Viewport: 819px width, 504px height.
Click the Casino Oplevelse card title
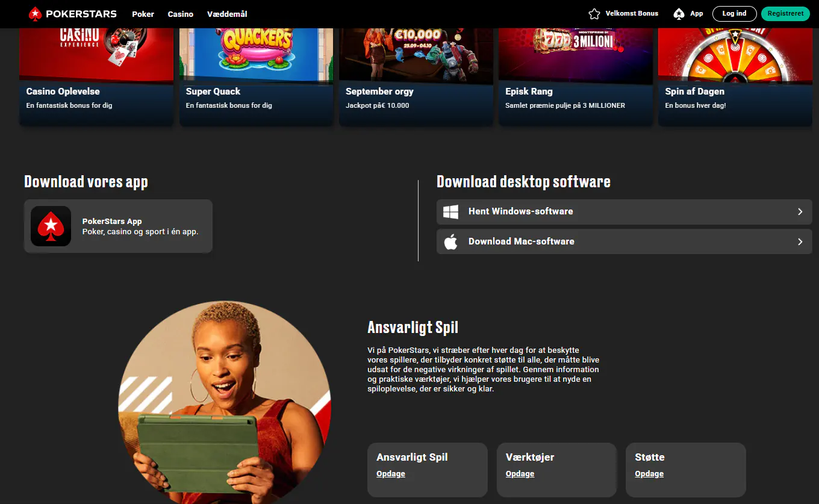[x=63, y=92]
